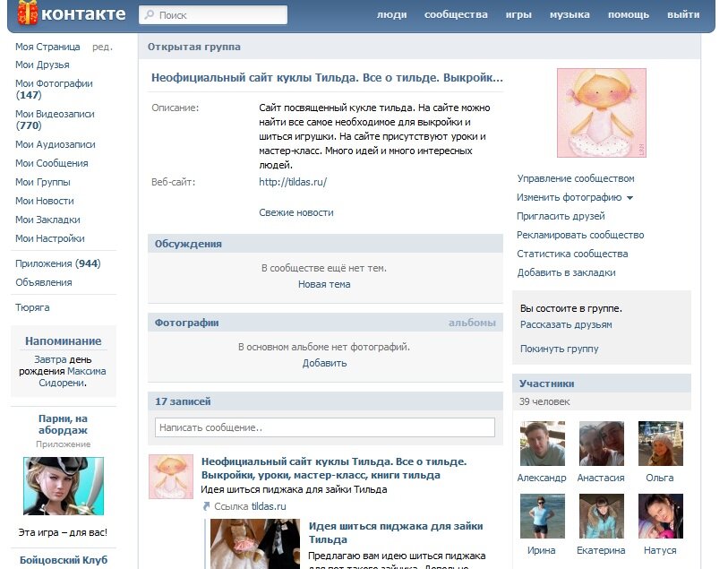Screen dimensions: 728x569
Task: Open Бойцовский Клуб ad title
Action: pyautogui.click(x=64, y=560)
